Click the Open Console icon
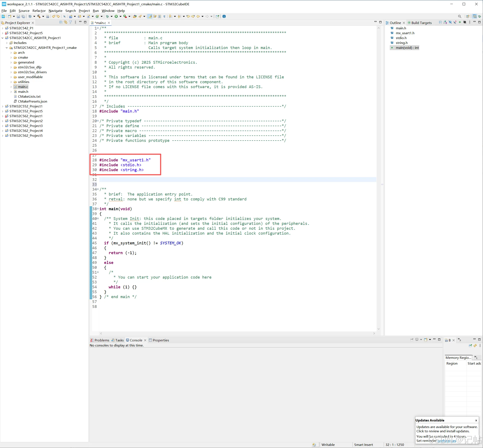The image size is (483, 448). pyautogui.click(x=425, y=340)
